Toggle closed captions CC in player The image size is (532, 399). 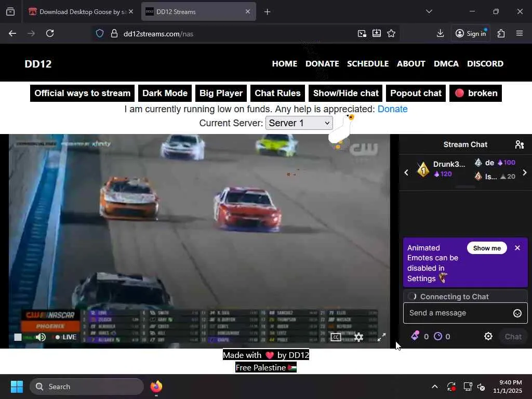(x=336, y=337)
